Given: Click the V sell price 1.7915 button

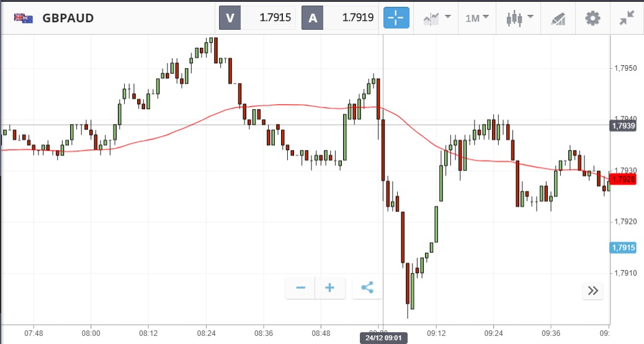Looking at the screenshot, I should (x=258, y=18).
